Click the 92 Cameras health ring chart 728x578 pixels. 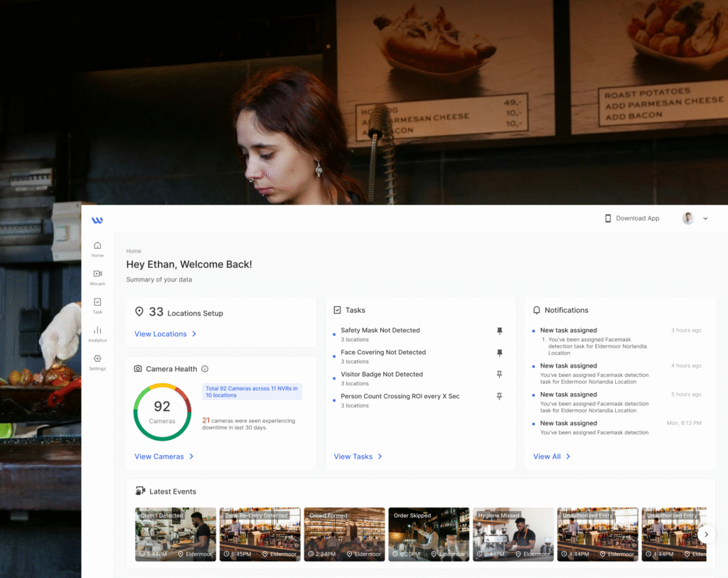click(x=162, y=412)
